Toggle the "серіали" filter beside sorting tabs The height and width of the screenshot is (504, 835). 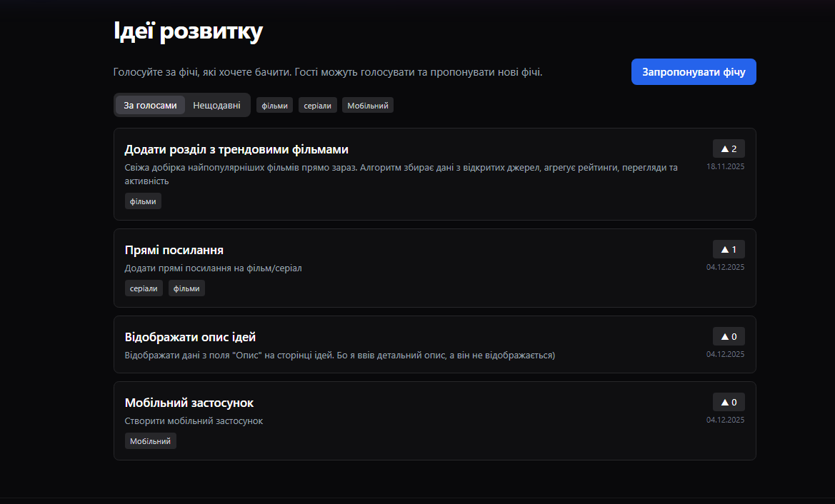317,106
